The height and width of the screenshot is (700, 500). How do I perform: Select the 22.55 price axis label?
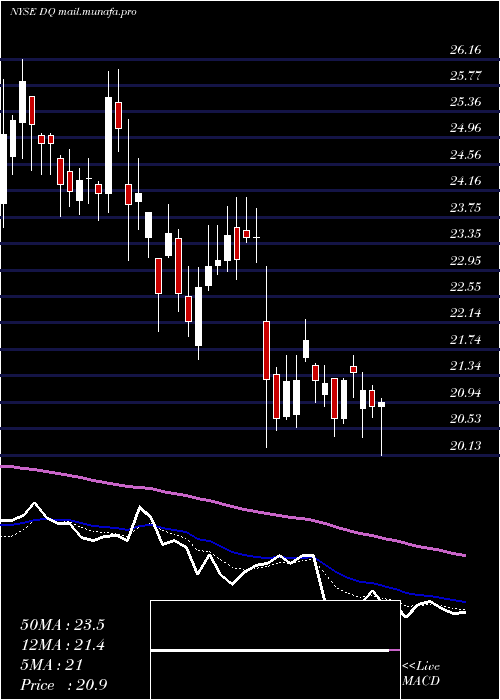pos(466,287)
